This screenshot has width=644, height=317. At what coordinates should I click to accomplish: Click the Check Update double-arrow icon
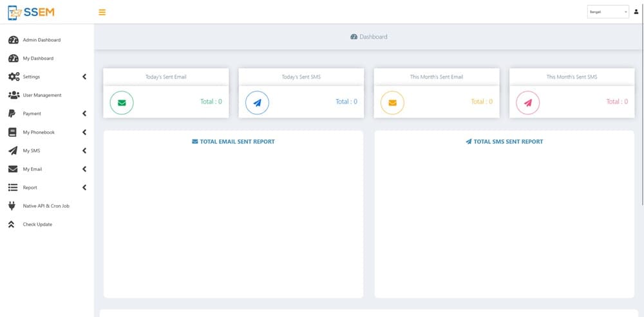click(x=11, y=224)
